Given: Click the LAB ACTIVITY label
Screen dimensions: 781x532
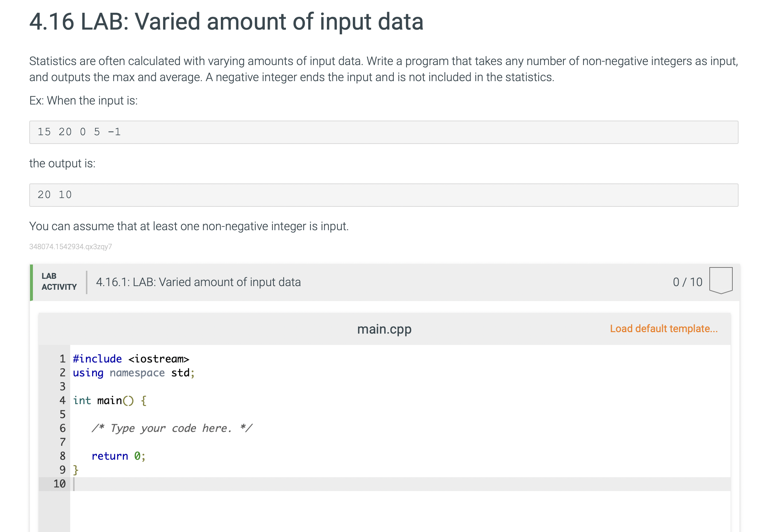Looking at the screenshot, I should pos(59,282).
